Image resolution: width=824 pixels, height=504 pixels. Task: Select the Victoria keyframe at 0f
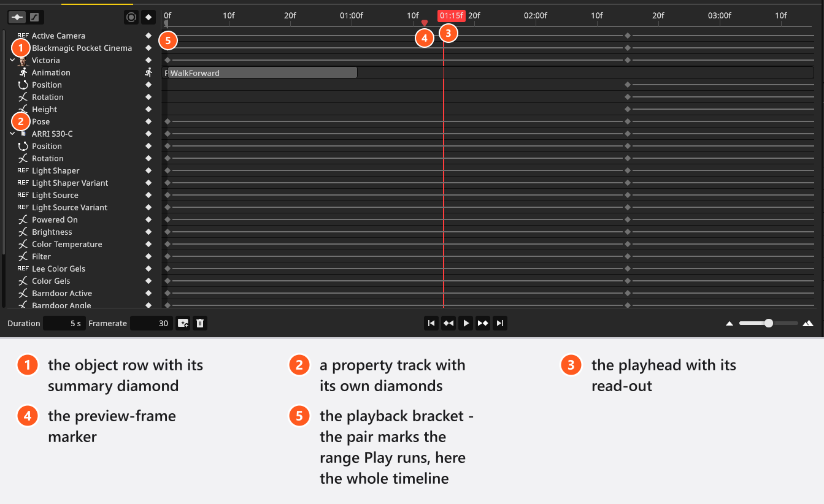pos(167,60)
